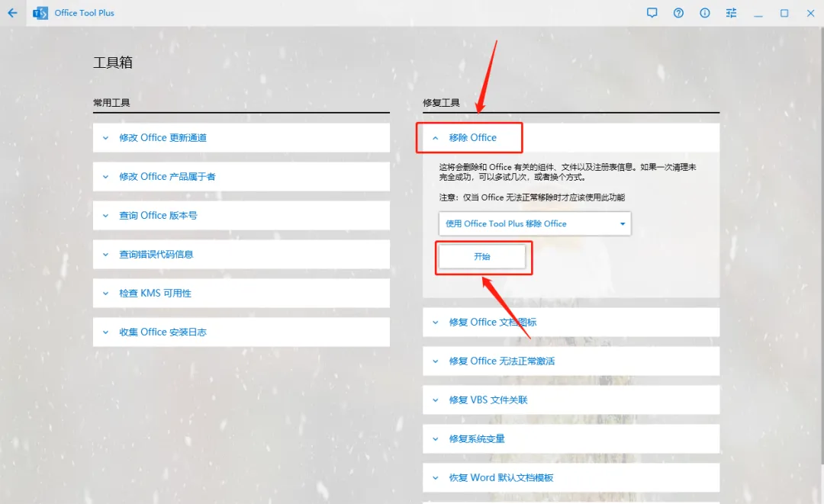Click the 注意 warning text about removal
The height and width of the screenshot is (504, 824).
(532, 197)
